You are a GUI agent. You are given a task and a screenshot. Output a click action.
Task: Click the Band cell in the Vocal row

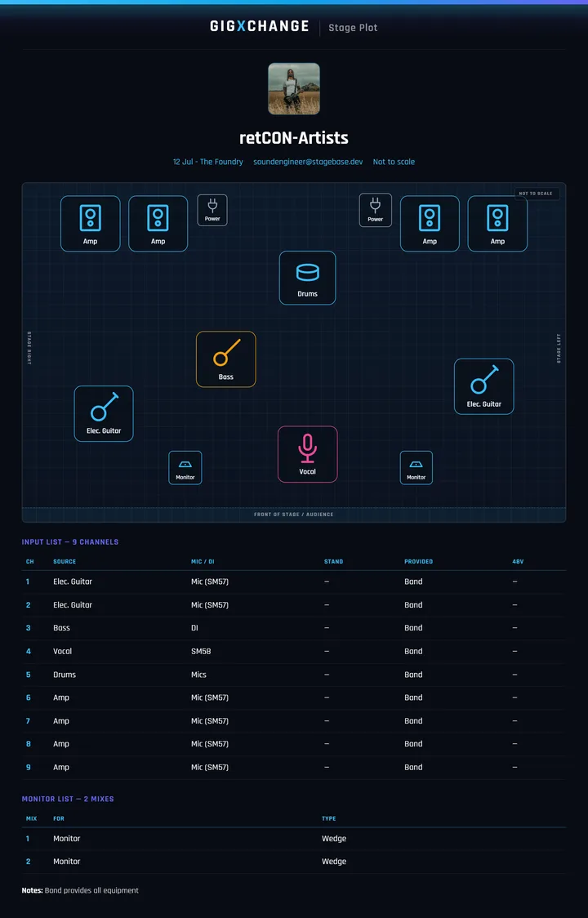coord(413,651)
